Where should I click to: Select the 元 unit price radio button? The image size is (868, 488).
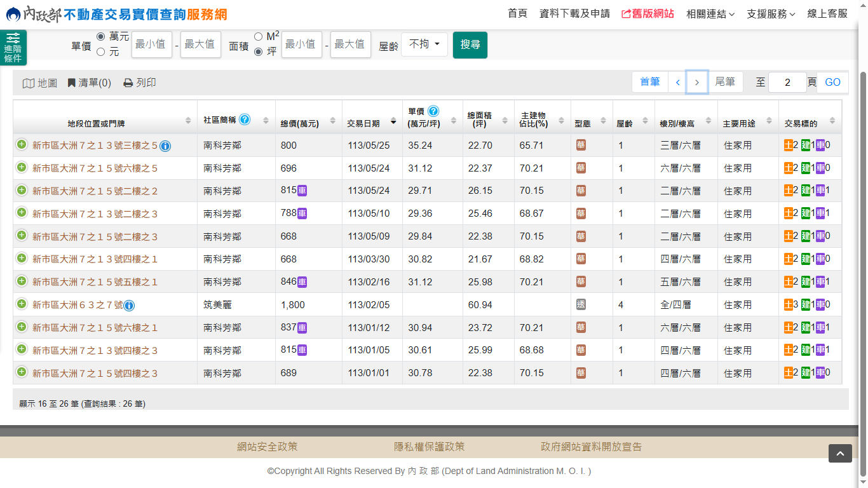click(x=100, y=51)
